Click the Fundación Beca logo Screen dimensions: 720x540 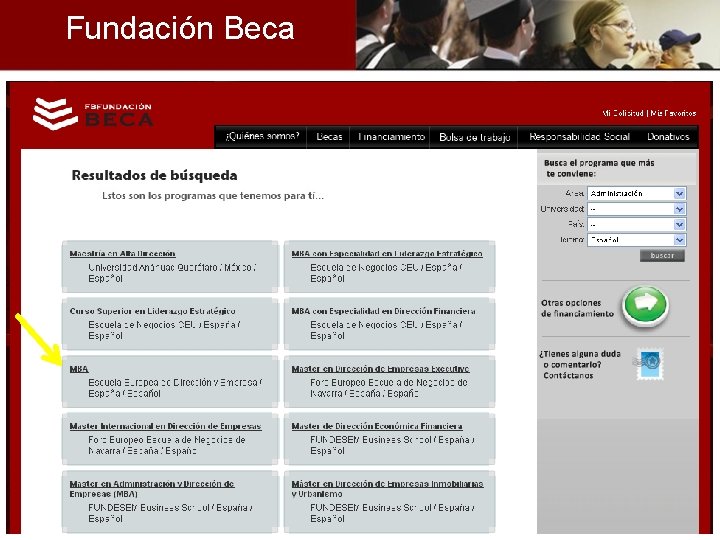point(93,113)
